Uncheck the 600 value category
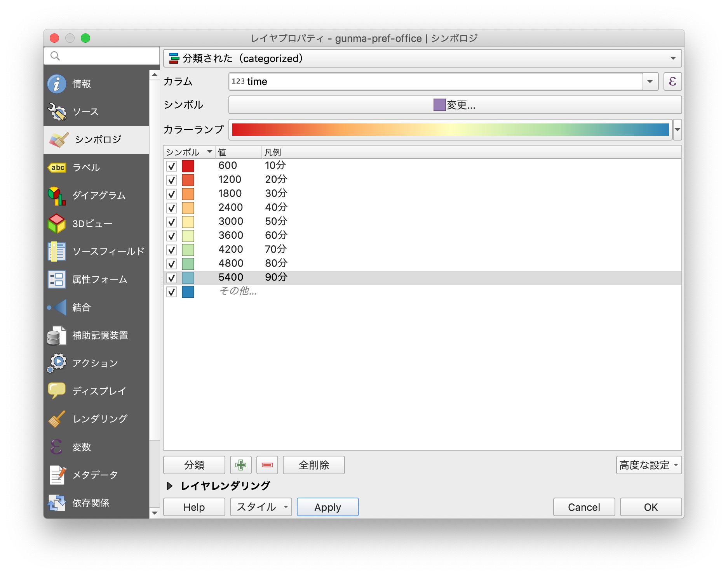 171,165
